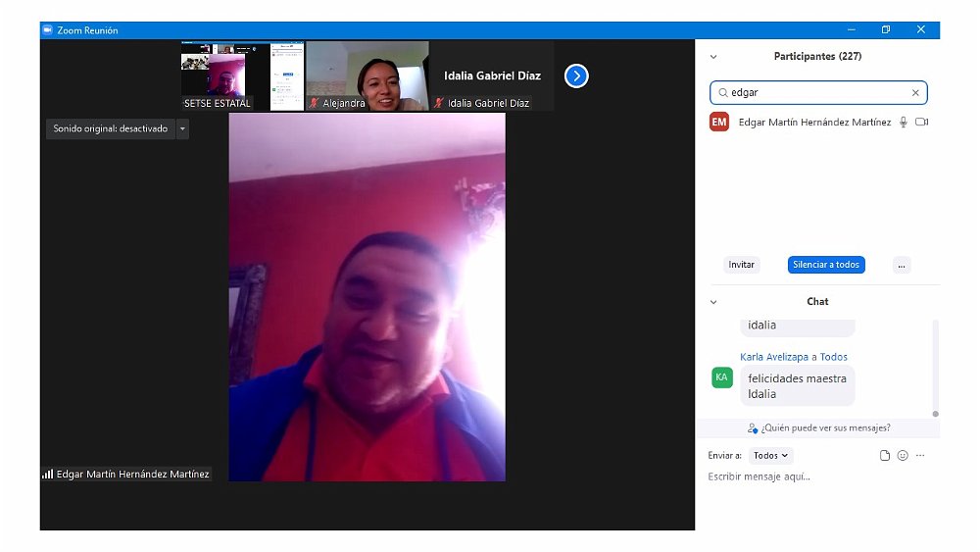Collapse the Participantes panel chevron

[713, 57]
